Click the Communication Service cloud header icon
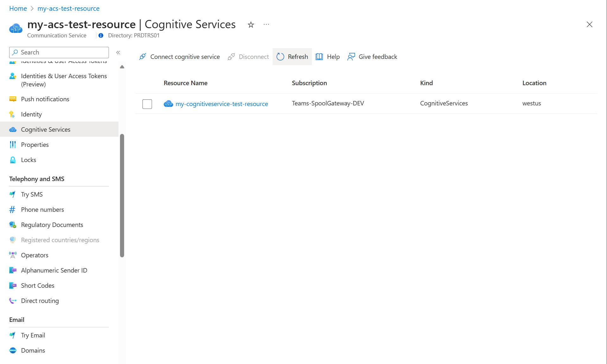The height and width of the screenshot is (364, 607). [16, 28]
